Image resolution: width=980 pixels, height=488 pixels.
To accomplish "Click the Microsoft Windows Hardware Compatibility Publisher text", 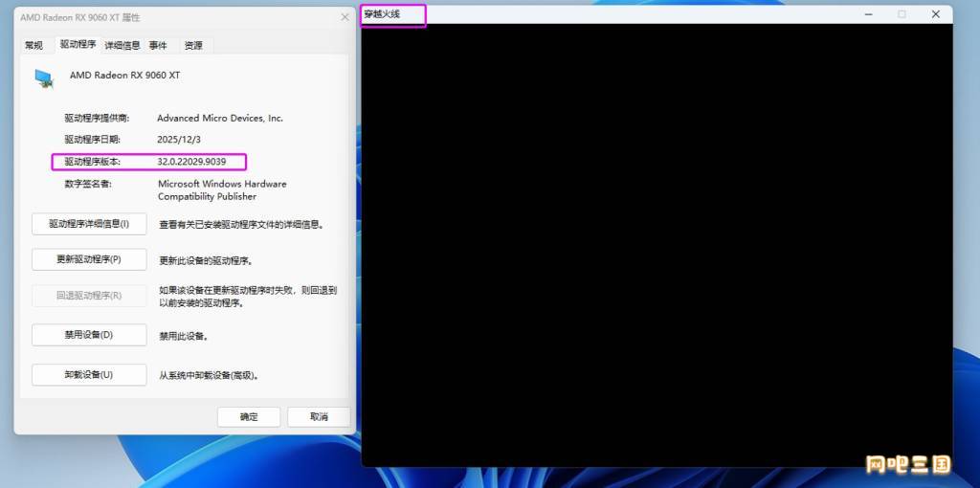I will click(222, 190).
